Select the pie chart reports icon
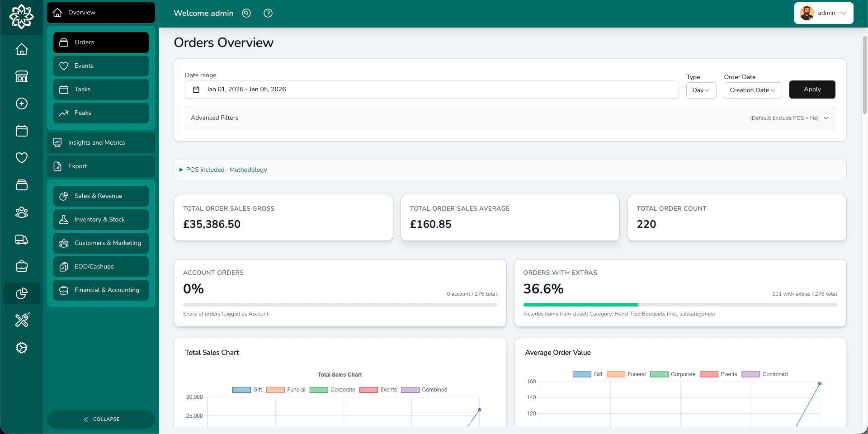Viewport: 868px width, 434px height. 21,293
